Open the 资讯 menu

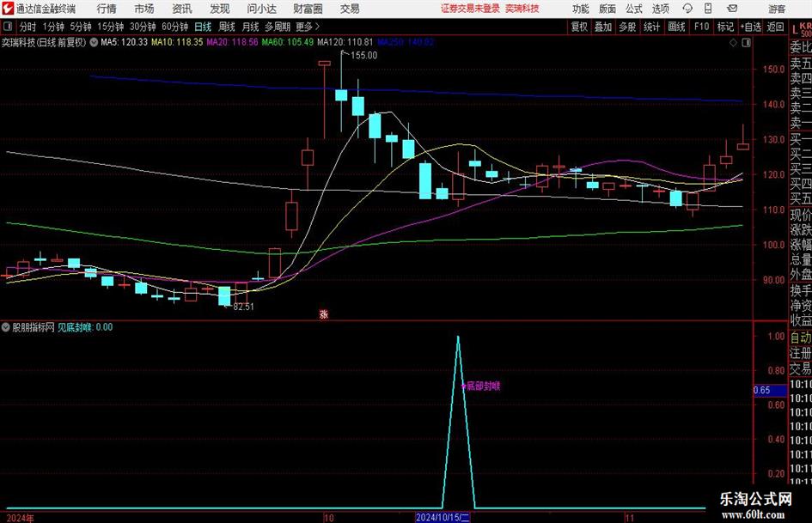[182, 9]
